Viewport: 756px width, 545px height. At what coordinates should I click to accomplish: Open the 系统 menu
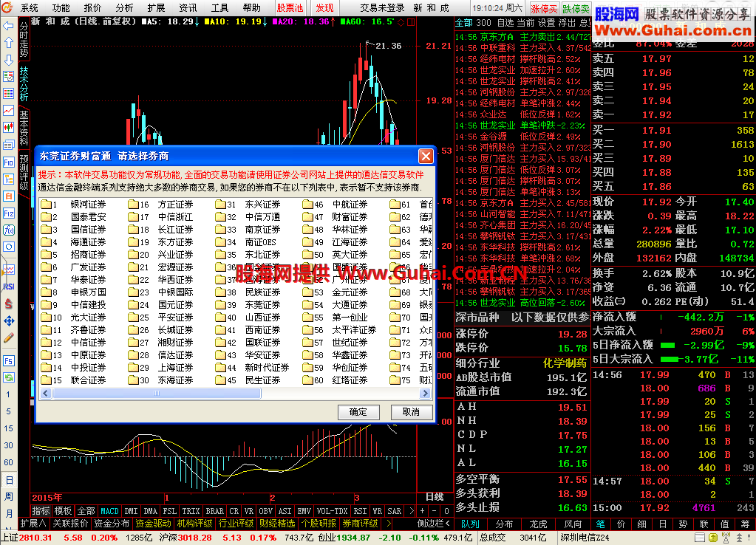pos(30,7)
